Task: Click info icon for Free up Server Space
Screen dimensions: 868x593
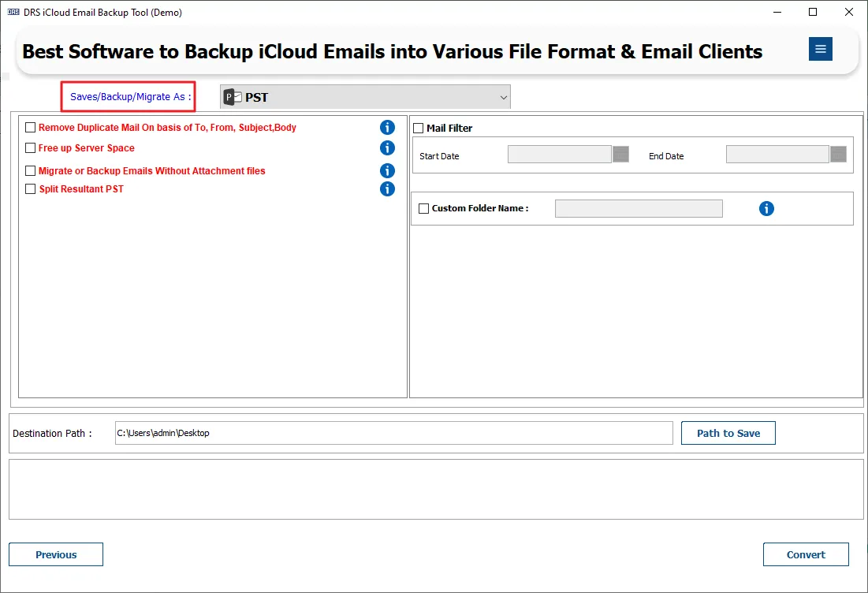Action: (x=388, y=147)
